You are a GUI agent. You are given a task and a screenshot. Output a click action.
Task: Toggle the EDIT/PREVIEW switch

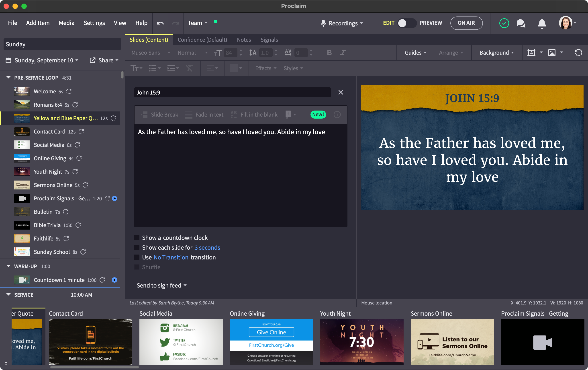(406, 23)
